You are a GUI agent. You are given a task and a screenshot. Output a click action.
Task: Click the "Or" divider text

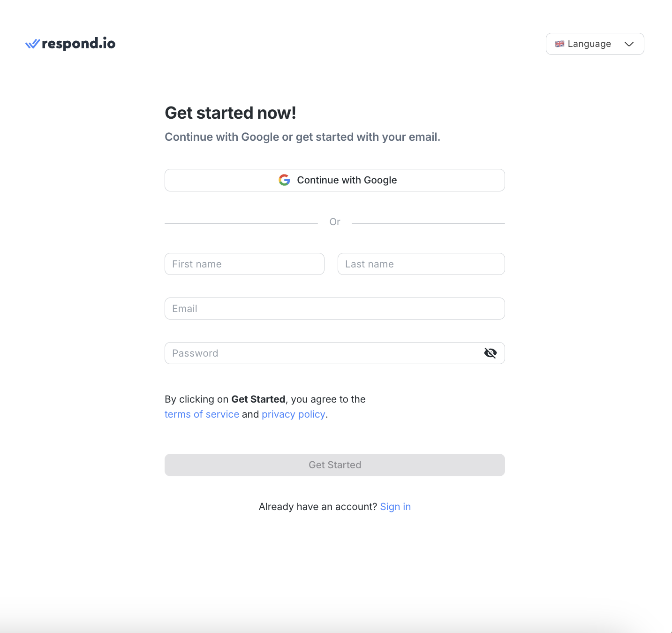[335, 222]
